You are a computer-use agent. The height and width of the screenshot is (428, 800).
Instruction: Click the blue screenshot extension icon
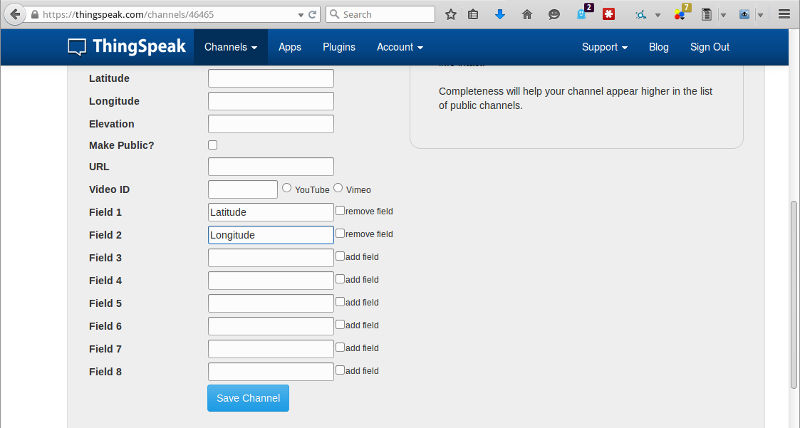coord(744,15)
